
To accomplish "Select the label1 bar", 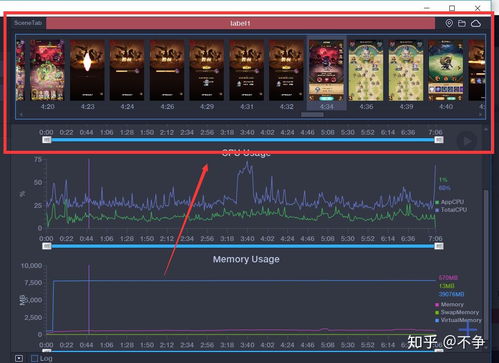I will point(240,23).
